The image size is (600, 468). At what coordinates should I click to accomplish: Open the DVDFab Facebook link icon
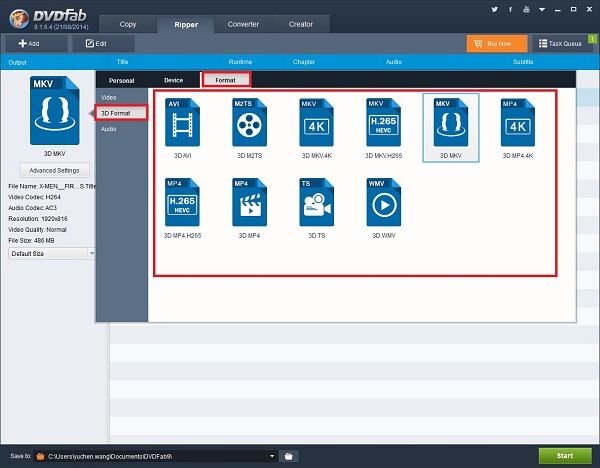coord(510,9)
